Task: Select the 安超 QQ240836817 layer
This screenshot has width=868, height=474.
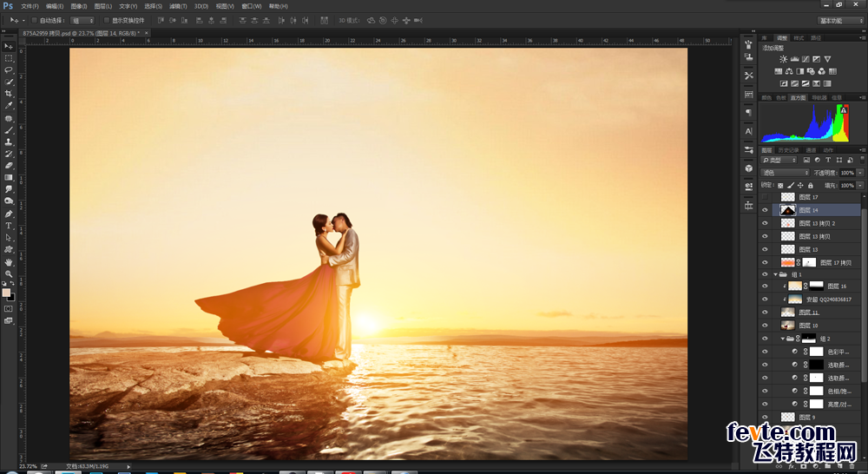Action: [817, 299]
